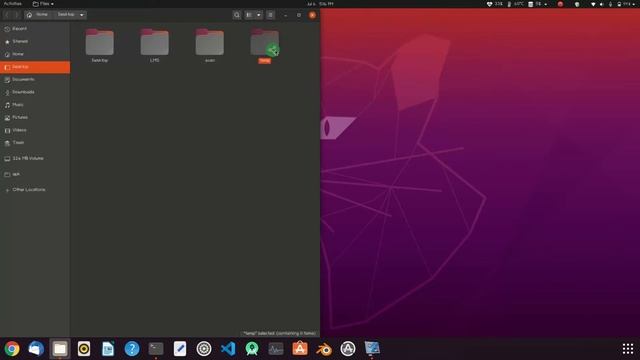Viewport: 640px width, 360px height.
Task: Open the search tool in Files
Action: (237, 15)
